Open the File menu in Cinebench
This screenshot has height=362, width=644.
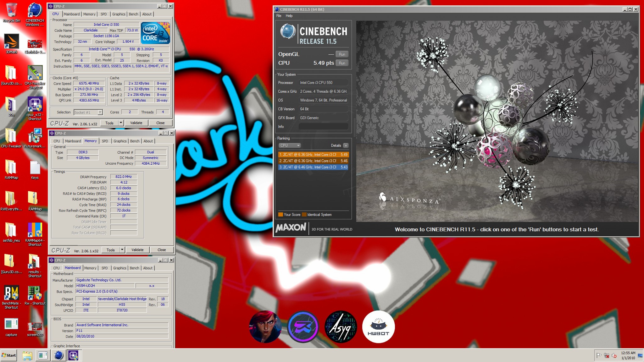(x=279, y=16)
